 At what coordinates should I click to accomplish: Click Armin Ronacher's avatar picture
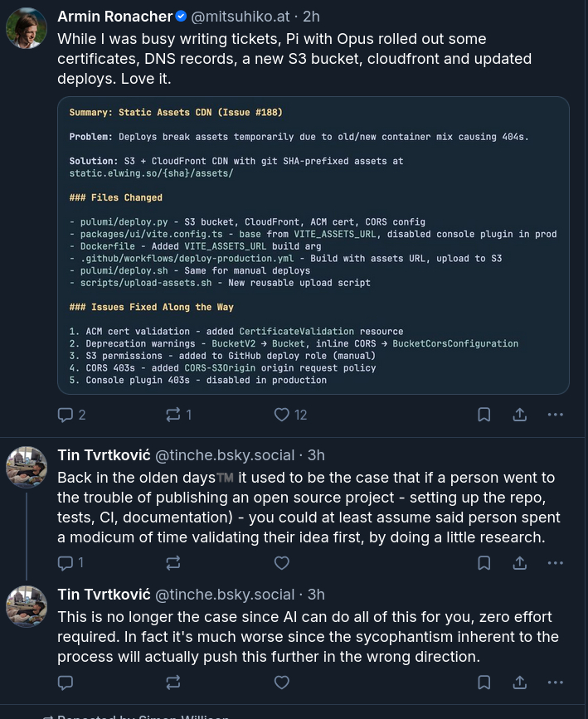click(27, 28)
